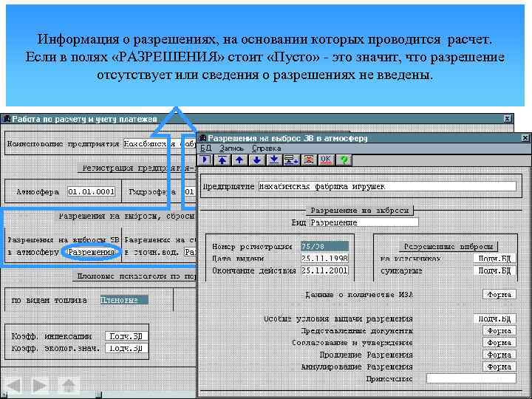This screenshot has width=532, height=399.
Task: Open the Справка menu
Action: pos(266,149)
